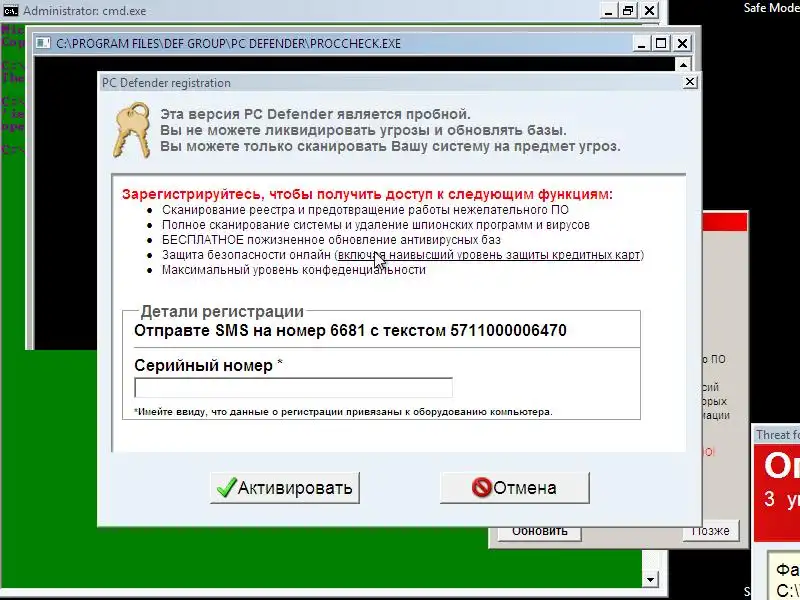Click the Детали регистрации group label
The width and height of the screenshot is (800, 600).
222,311
